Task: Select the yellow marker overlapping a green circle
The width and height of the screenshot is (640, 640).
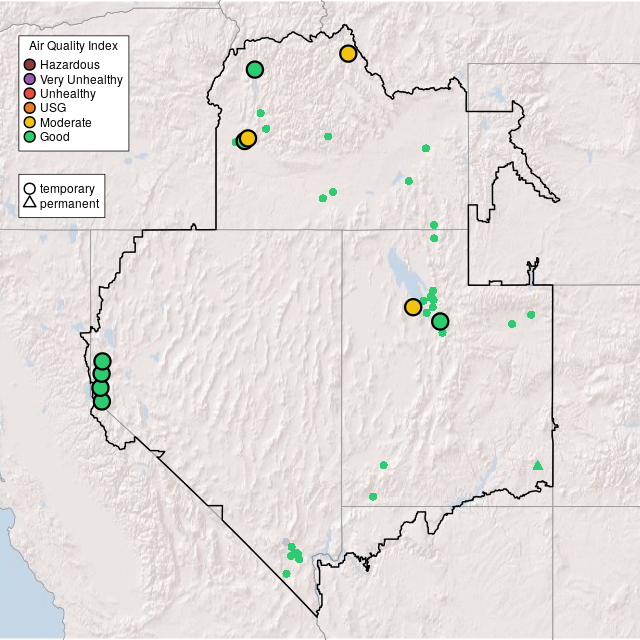Action: click(x=248, y=138)
